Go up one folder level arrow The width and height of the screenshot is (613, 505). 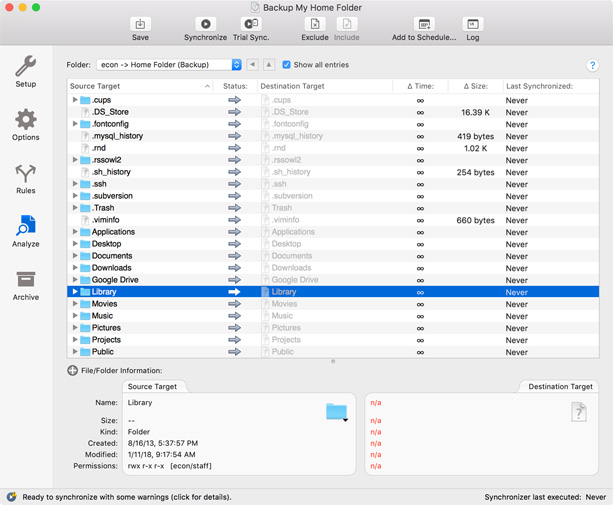[x=269, y=64]
